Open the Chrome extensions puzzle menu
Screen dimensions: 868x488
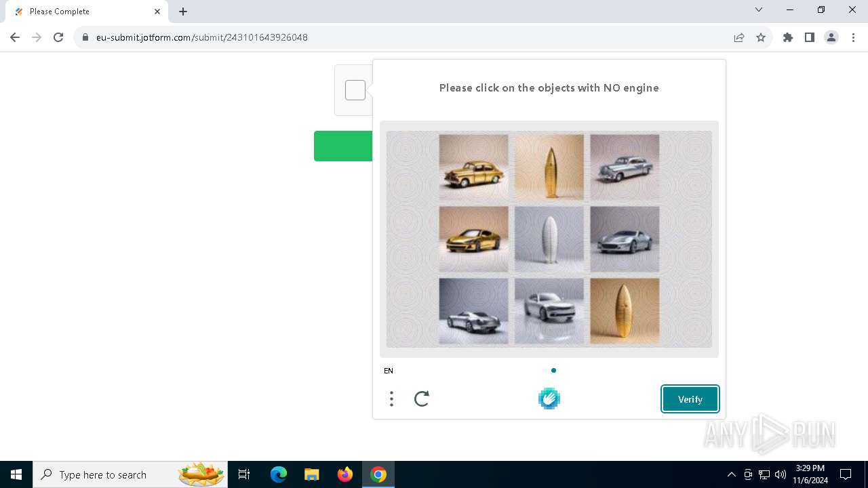(788, 37)
